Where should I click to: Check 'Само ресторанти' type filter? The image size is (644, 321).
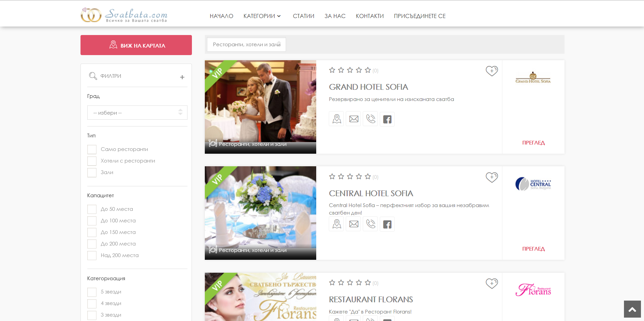click(x=92, y=149)
